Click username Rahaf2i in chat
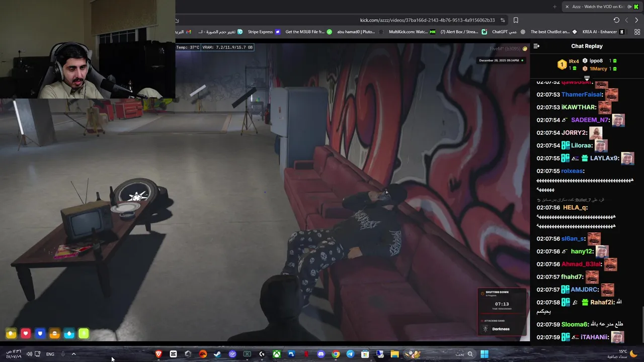The height and width of the screenshot is (362, 644). [602, 302]
